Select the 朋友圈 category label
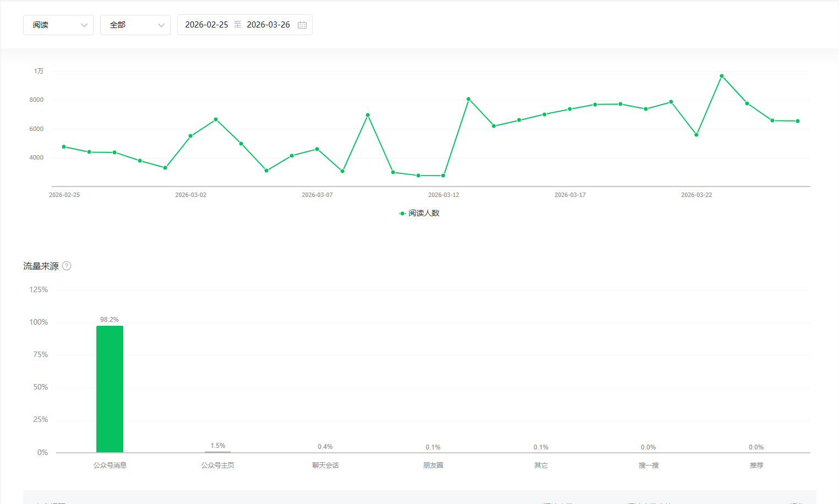Image resolution: width=839 pixels, height=504 pixels. pos(433,465)
